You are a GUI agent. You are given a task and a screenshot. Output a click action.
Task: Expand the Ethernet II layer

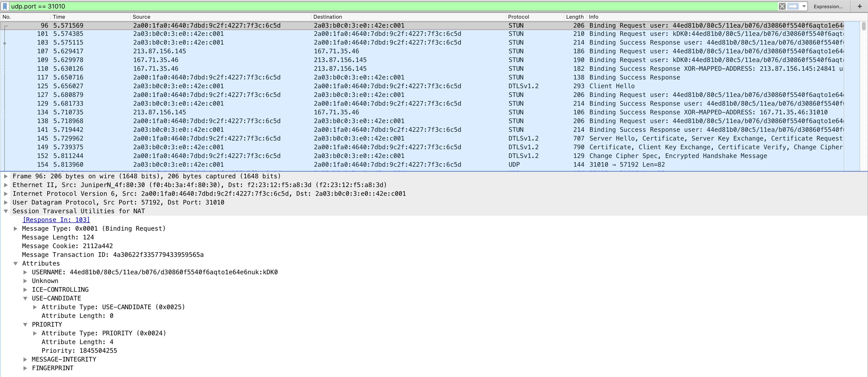pyautogui.click(x=6, y=185)
